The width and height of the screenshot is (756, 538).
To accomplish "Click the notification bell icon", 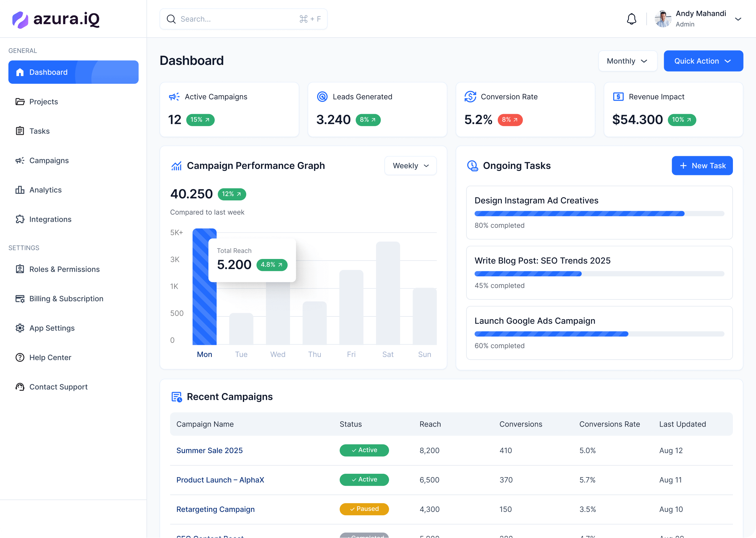I will [631, 19].
